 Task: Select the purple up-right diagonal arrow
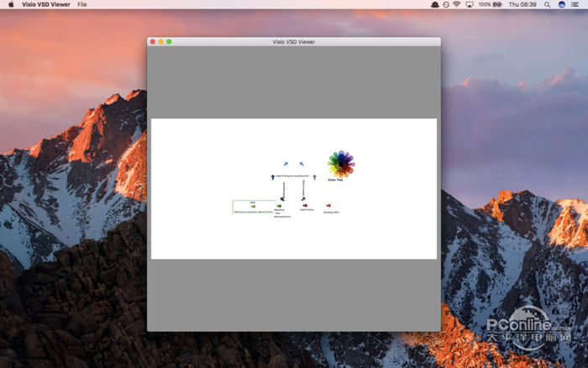pos(303,199)
